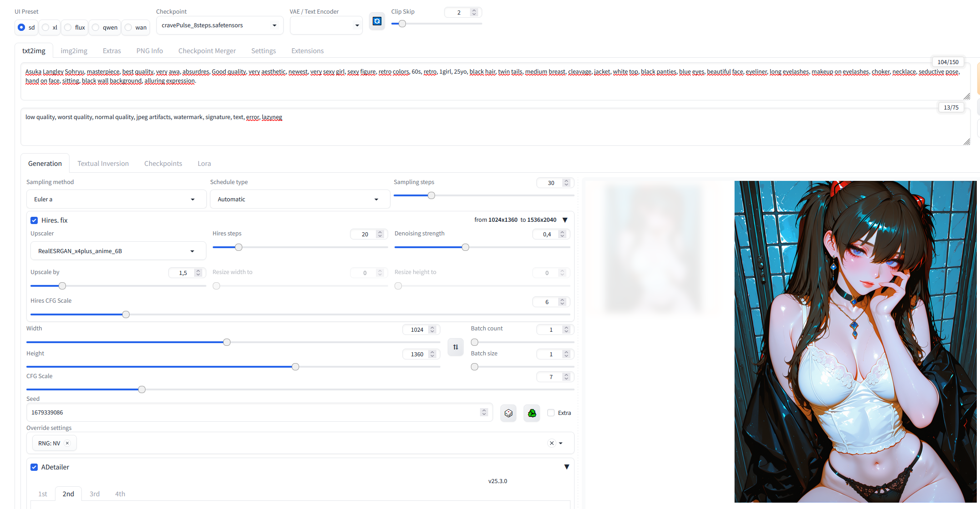Increase Sampling steps with stepper arrows
980x509 pixels.
tap(566, 181)
